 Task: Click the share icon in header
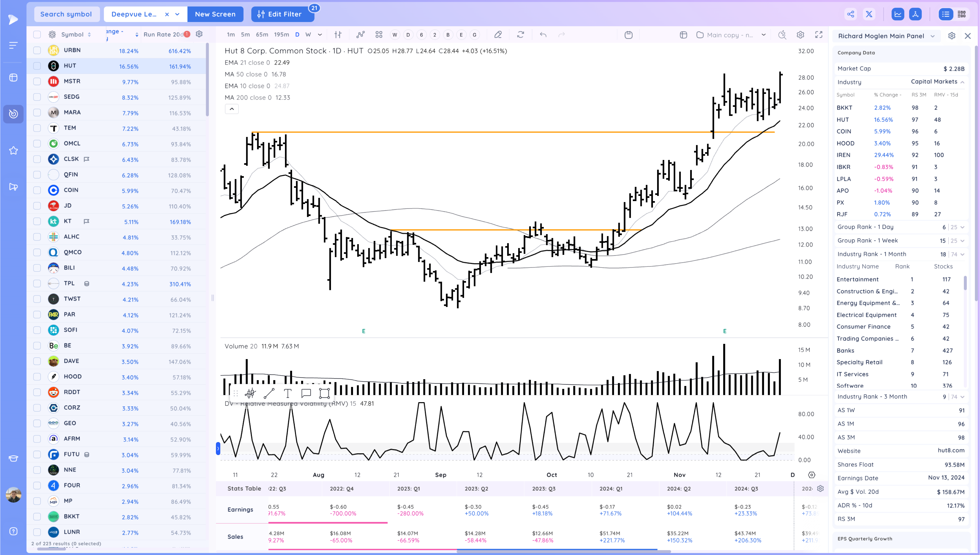850,14
